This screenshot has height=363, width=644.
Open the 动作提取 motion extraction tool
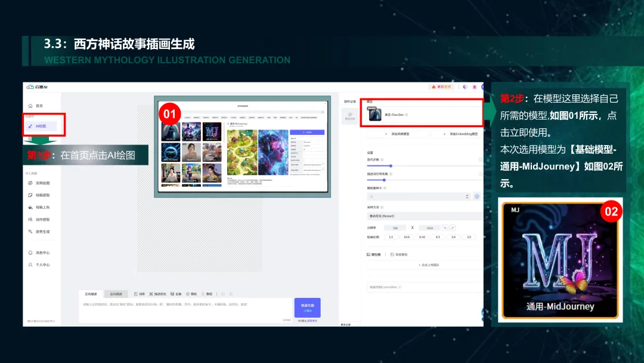(39, 220)
